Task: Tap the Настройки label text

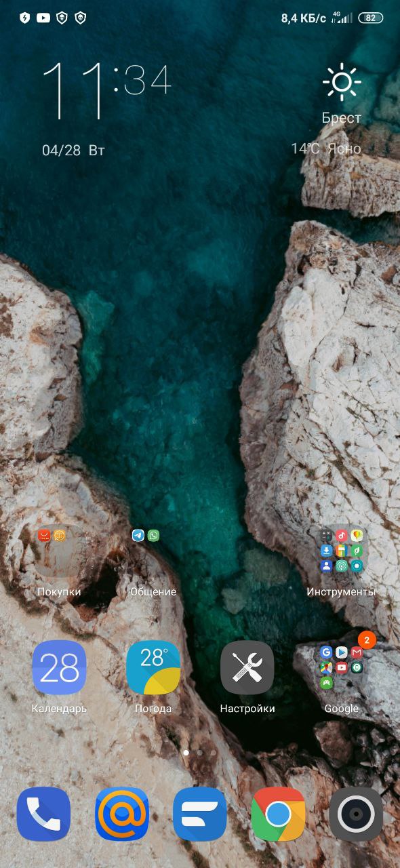Action: click(x=247, y=709)
